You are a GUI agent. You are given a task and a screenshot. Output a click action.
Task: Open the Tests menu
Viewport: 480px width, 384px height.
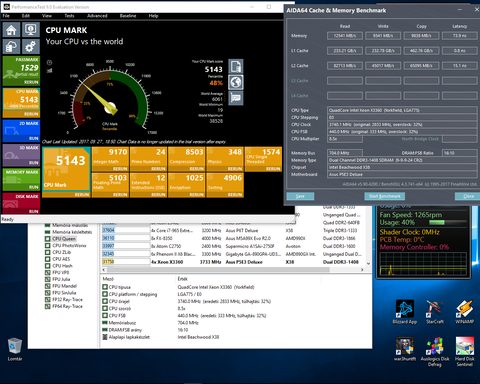69,16
